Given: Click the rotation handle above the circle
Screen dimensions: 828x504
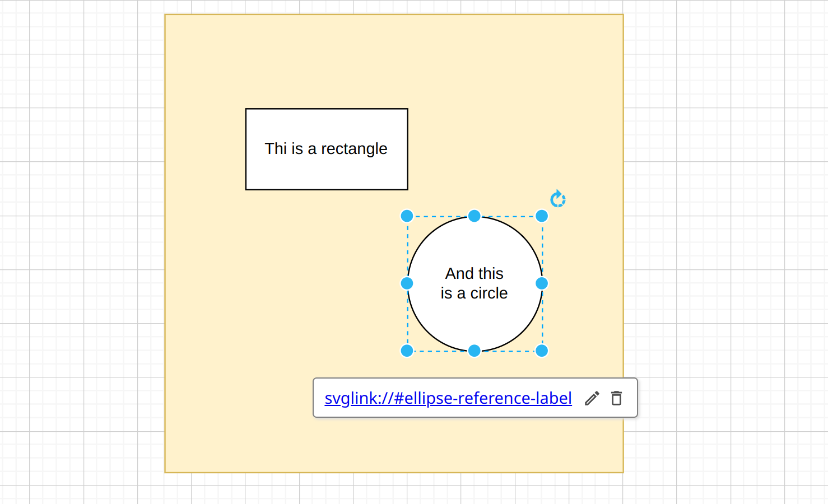Looking at the screenshot, I should pos(557,199).
